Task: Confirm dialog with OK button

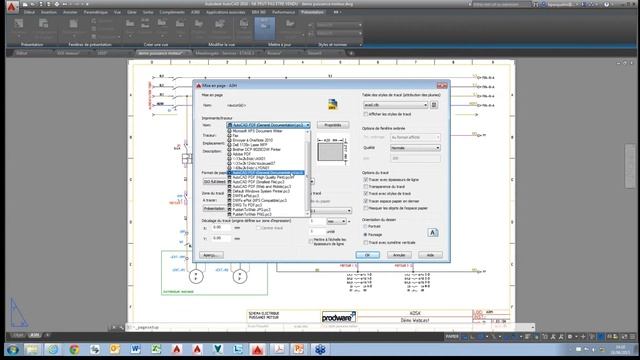Action: (367, 255)
